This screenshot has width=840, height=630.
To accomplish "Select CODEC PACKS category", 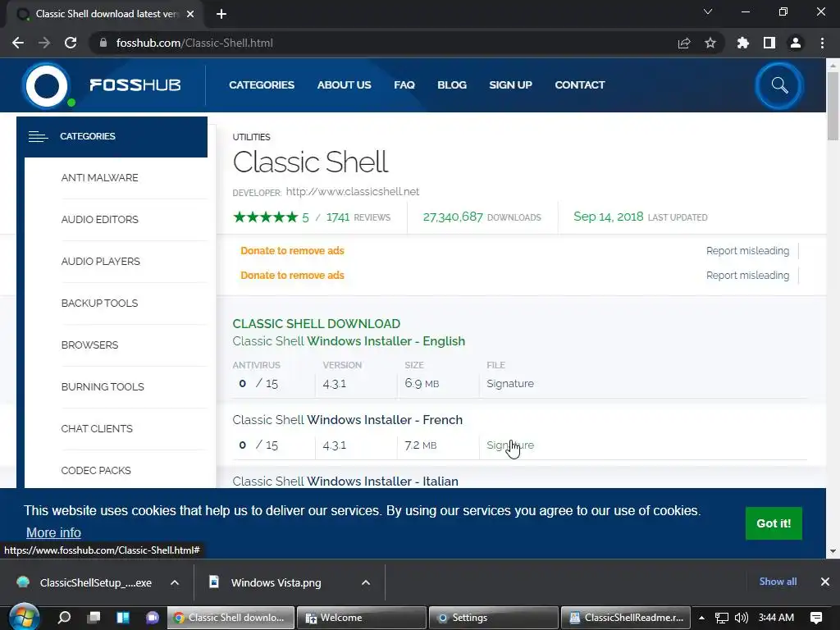I will (96, 470).
